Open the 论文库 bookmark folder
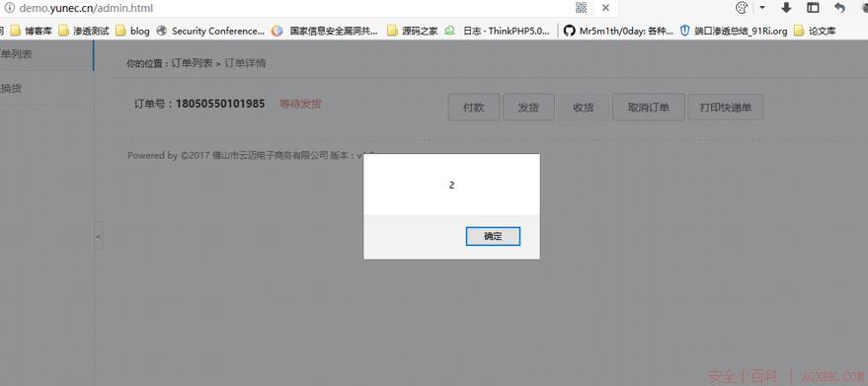This screenshot has height=386, width=868. [815, 31]
